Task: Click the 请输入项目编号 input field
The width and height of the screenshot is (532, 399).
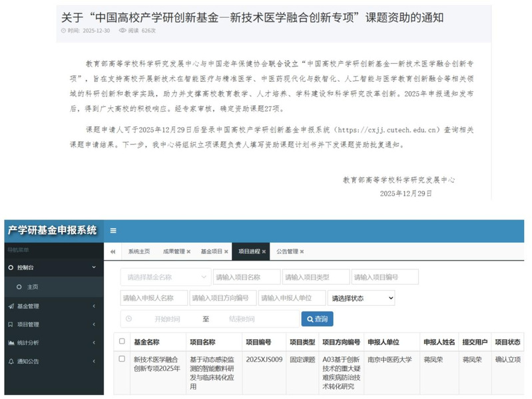Action: click(385, 277)
